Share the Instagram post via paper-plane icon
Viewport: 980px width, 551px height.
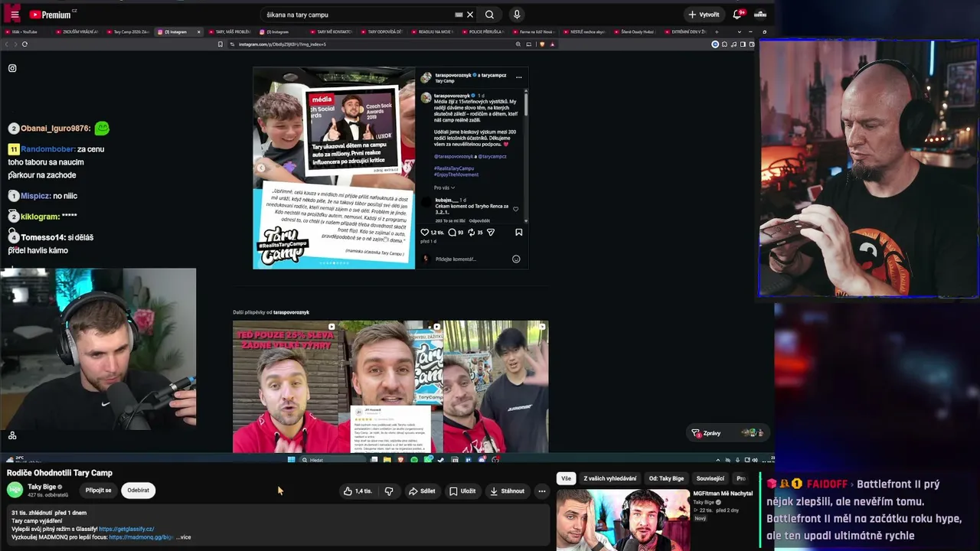pos(491,232)
